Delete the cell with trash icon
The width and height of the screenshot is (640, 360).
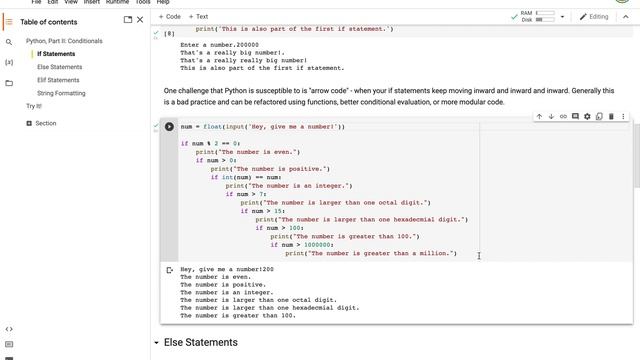611,116
